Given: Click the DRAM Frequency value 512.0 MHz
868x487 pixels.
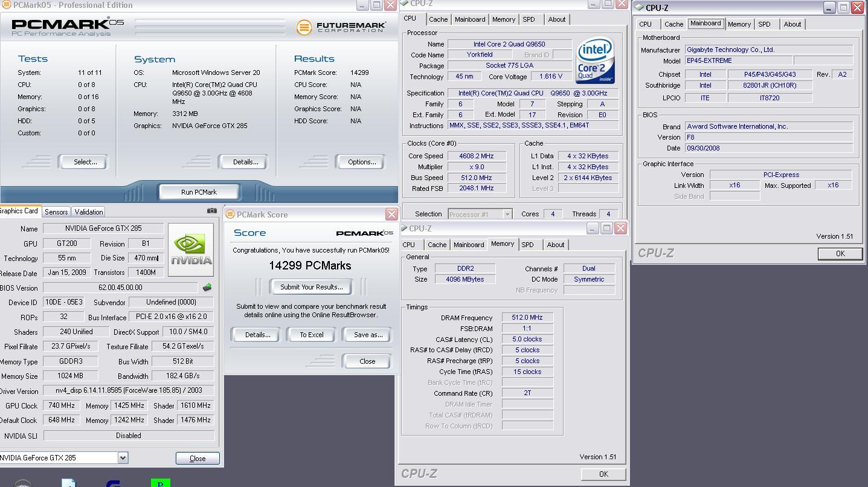Looking at the screenshot, I should tap(527, 318).
